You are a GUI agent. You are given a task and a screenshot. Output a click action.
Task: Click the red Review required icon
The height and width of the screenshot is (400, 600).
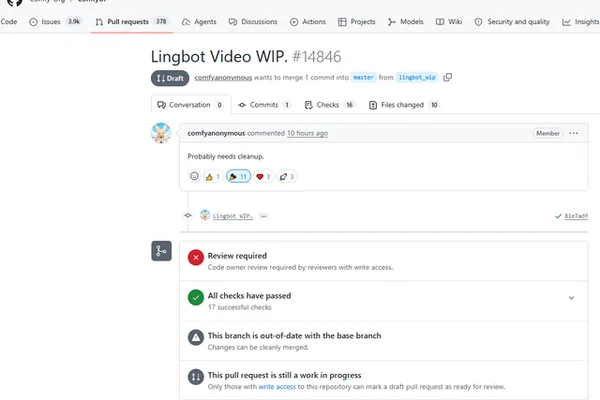point(196,258)
